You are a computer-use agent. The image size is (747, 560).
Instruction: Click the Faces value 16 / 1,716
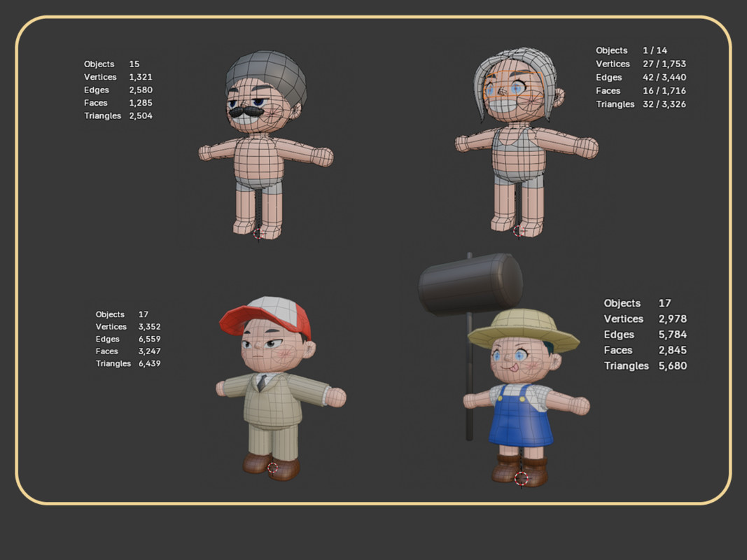pyautogui.click(x=664, y=90)
